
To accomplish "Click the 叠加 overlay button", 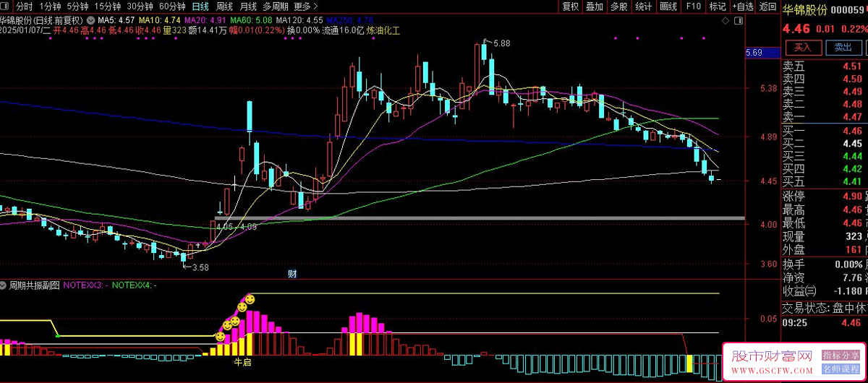I will (595, 7).
